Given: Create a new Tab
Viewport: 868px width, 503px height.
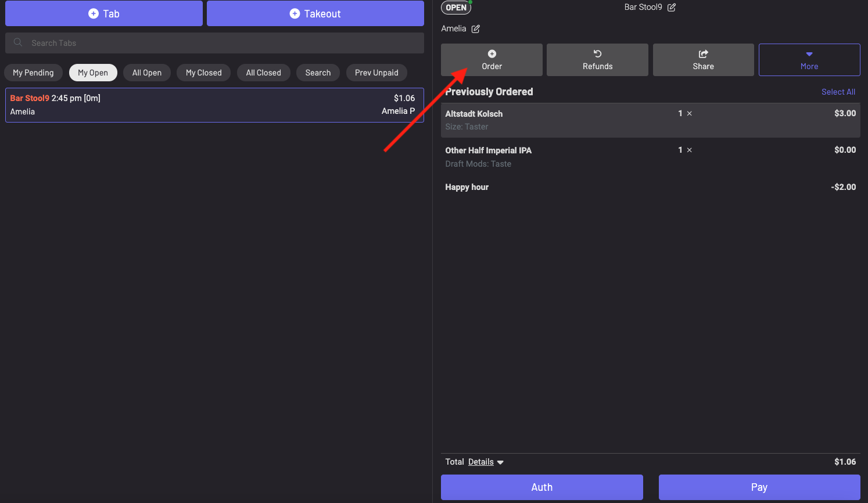Looking at the screenshot, I should click(x=104, y=13).
